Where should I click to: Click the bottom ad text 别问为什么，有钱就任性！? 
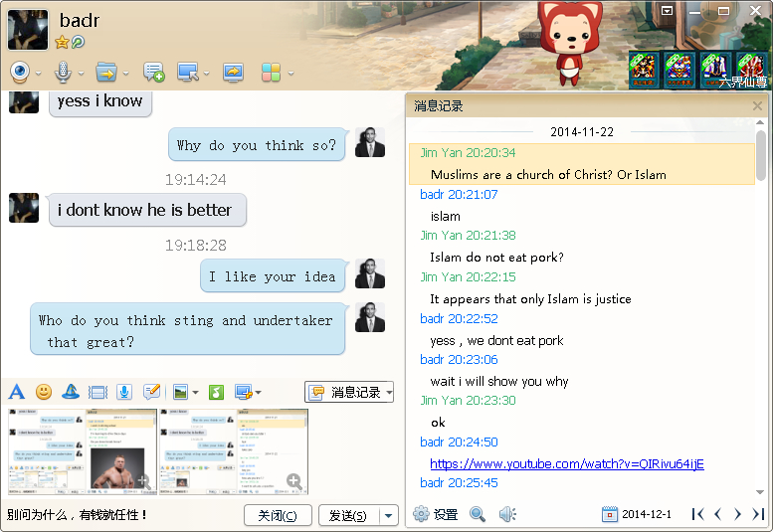point(77,515)
